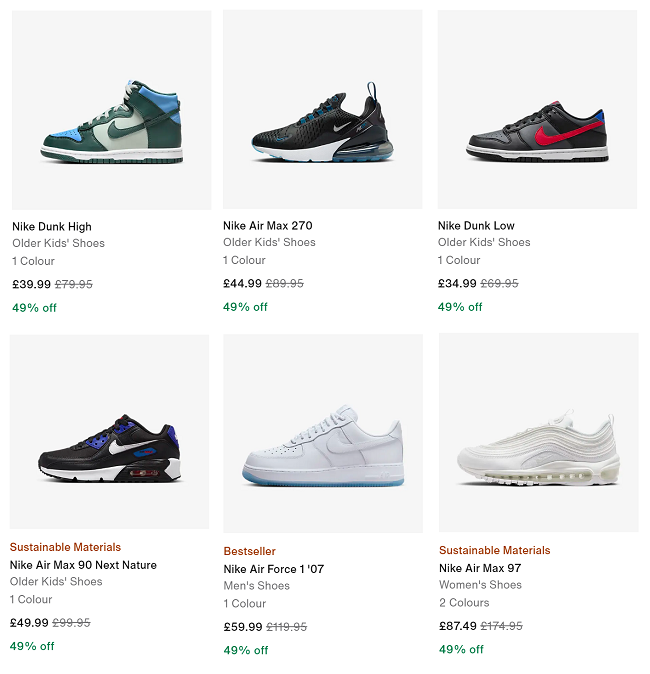Click Sustainable Materials label above Air Max 90
650x674 pixels.
pyautogui.click(x=65, y=547)
